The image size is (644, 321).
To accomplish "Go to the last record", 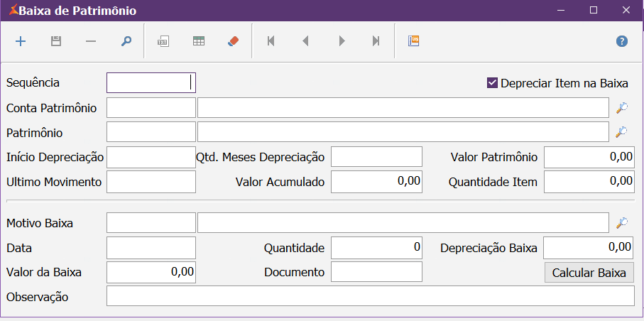I will (376, 41).
